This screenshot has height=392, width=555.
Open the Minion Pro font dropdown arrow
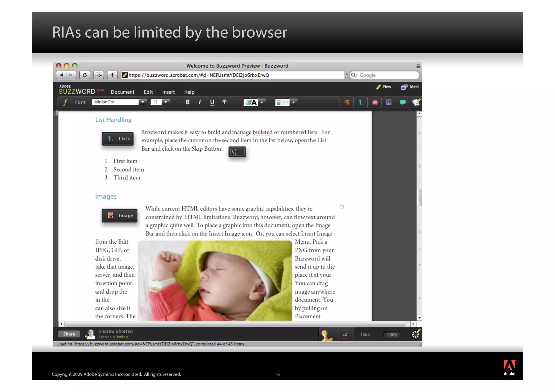click(x=142, y=102)
